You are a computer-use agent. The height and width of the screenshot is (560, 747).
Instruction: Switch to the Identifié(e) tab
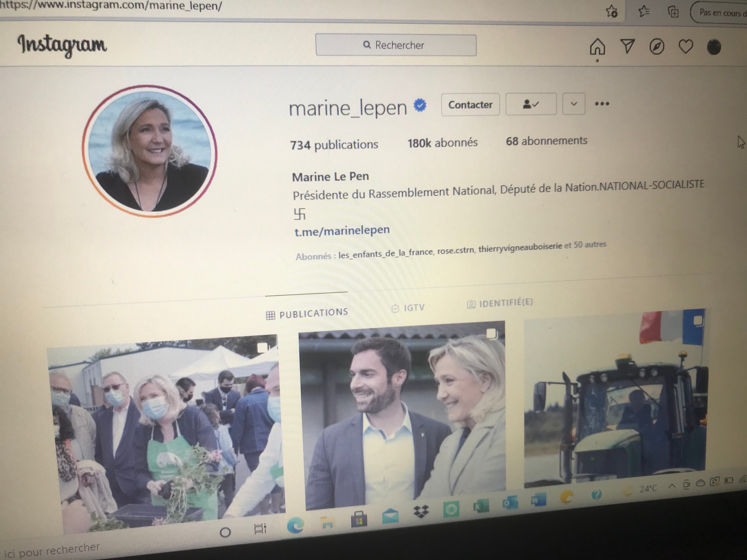[500, 303]
